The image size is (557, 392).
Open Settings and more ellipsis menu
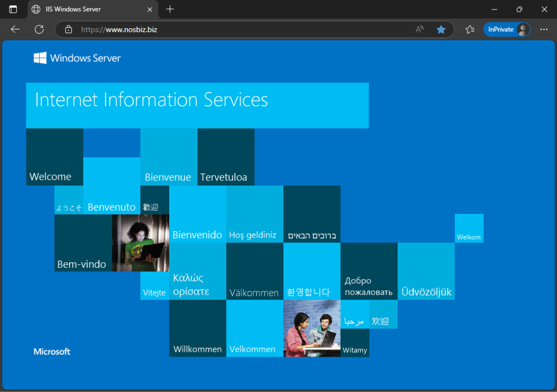[544, 29]
